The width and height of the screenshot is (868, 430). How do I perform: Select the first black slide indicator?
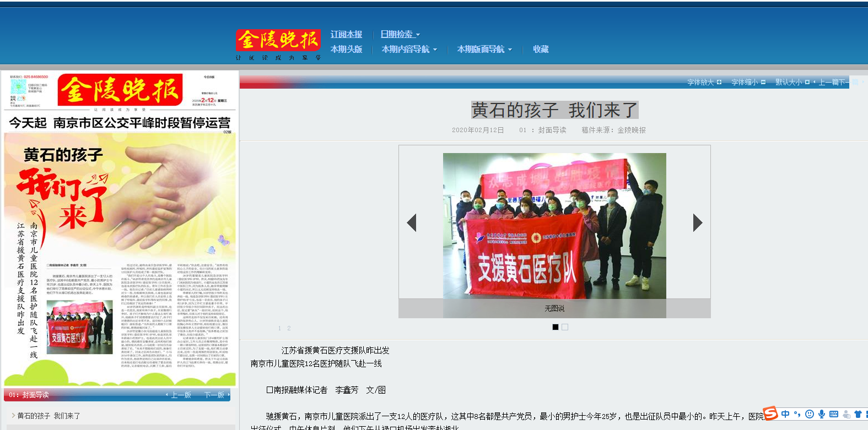coord(556,327)
